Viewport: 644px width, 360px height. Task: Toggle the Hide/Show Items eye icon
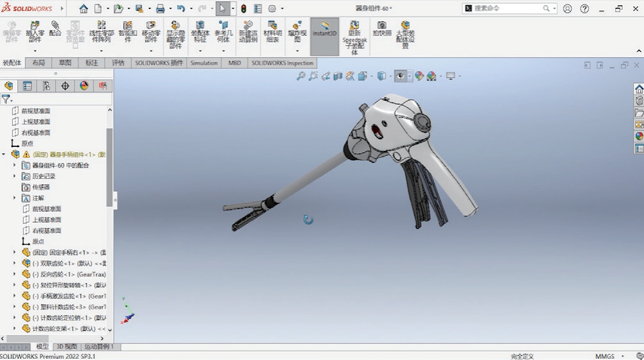401,76
